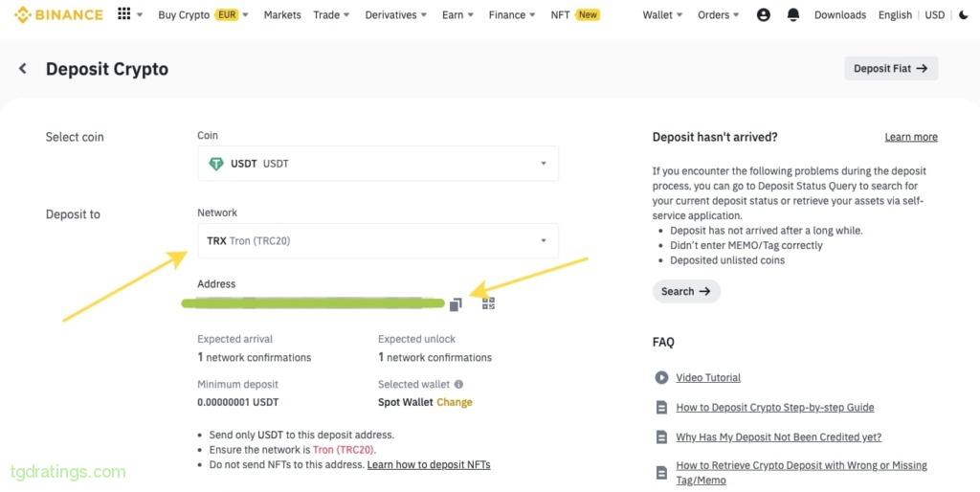This screenshot has height=492, width=980.
Task: Click the document icon beside Step-by-step Guide
Action: point(661,408)
